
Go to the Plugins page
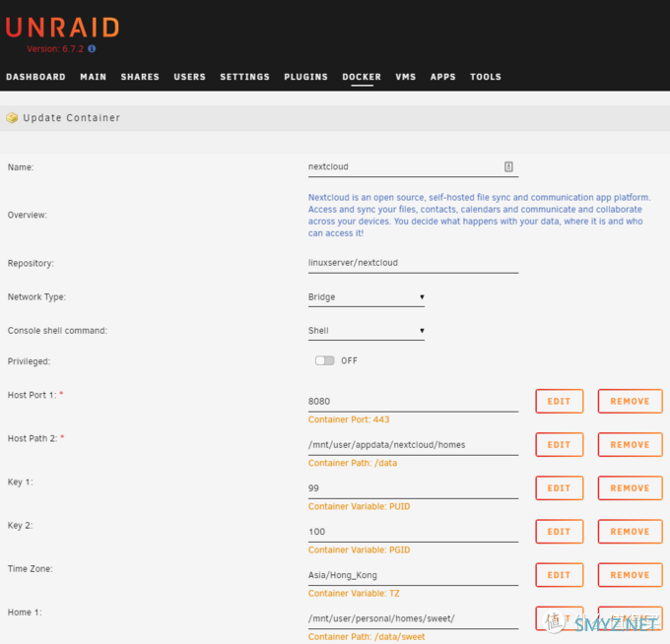306,77
